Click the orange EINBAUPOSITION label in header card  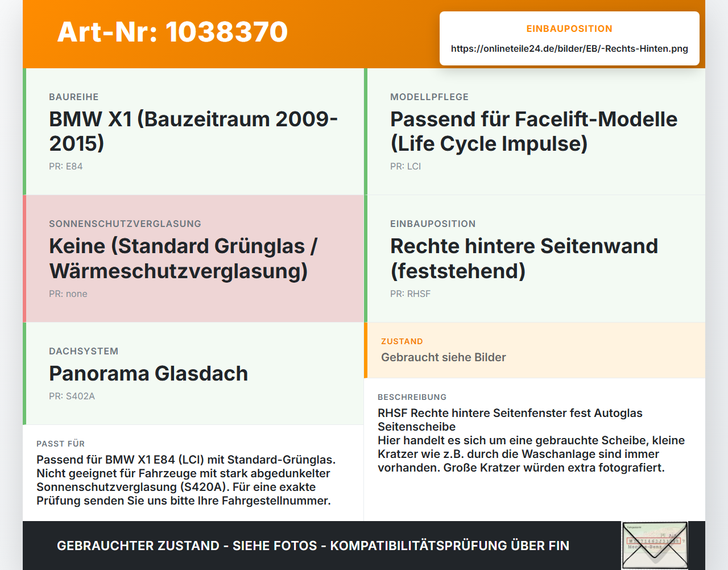click(569, 28)
